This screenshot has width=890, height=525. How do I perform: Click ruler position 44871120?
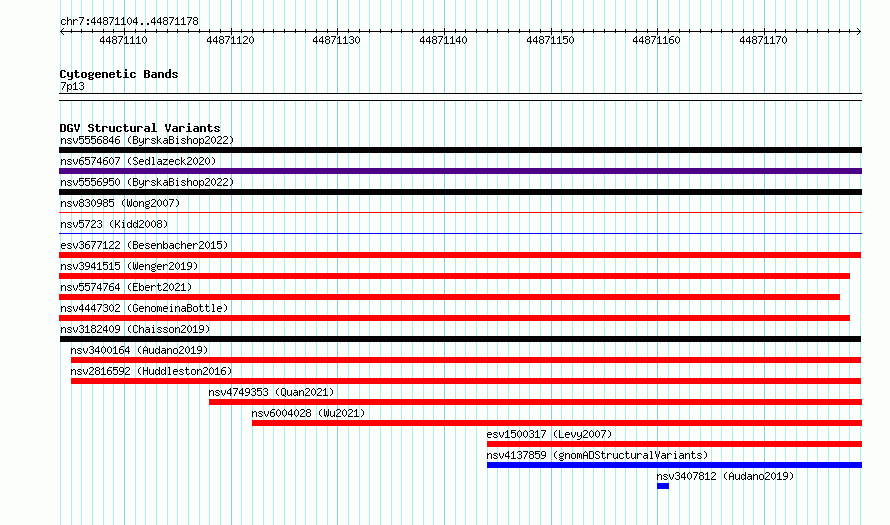coord(230,40)
